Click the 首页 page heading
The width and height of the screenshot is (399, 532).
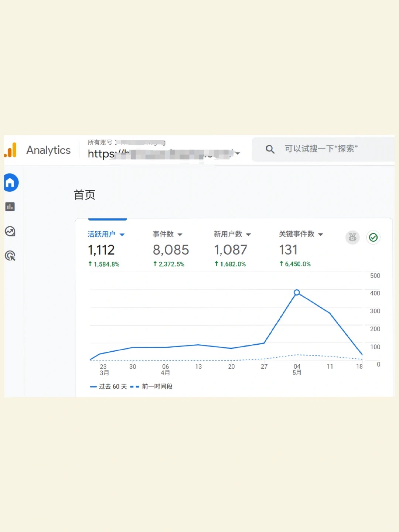pos(85,195)
